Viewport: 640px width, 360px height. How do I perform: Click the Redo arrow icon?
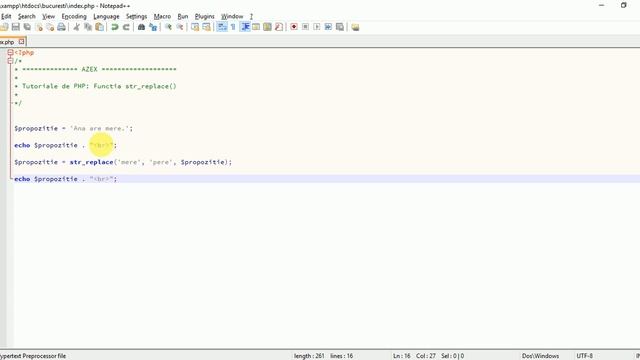[126, 27]
